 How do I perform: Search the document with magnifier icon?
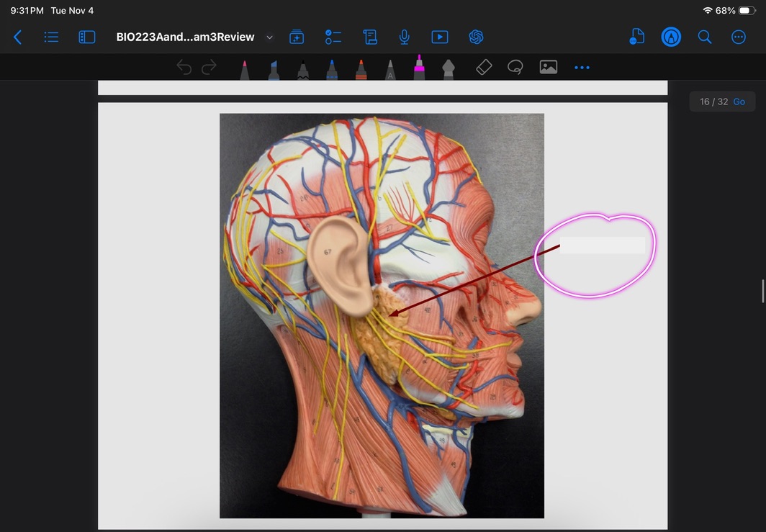705,37
